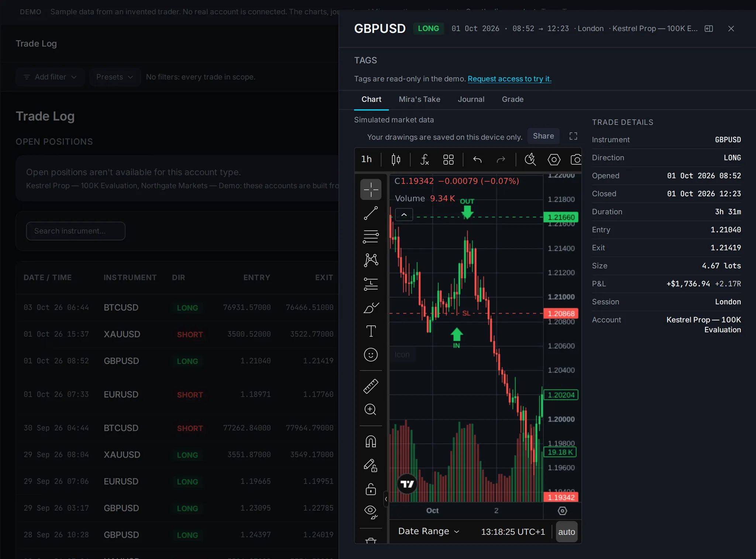
Task: Take a chart snapshot with camera
Action: click(x=576, y=159)
